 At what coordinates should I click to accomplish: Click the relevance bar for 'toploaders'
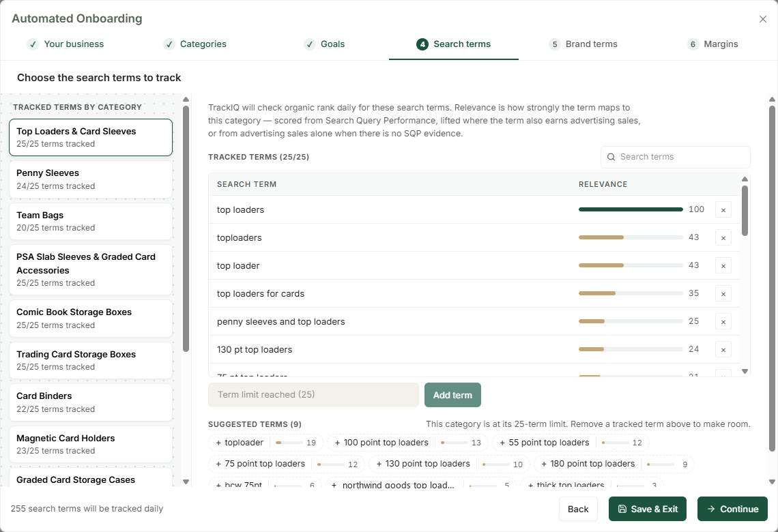point(631,237)
